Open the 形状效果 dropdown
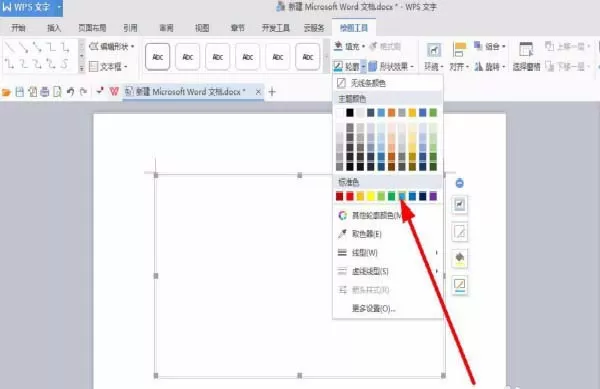Screen dimensions: 600x389 point(391,67)
